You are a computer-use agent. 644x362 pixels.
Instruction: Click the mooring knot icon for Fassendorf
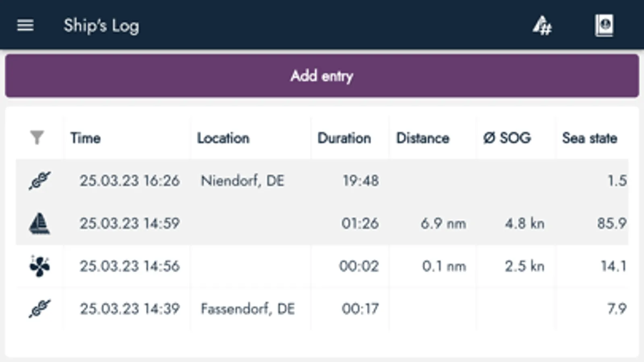(x=39, y=309)
